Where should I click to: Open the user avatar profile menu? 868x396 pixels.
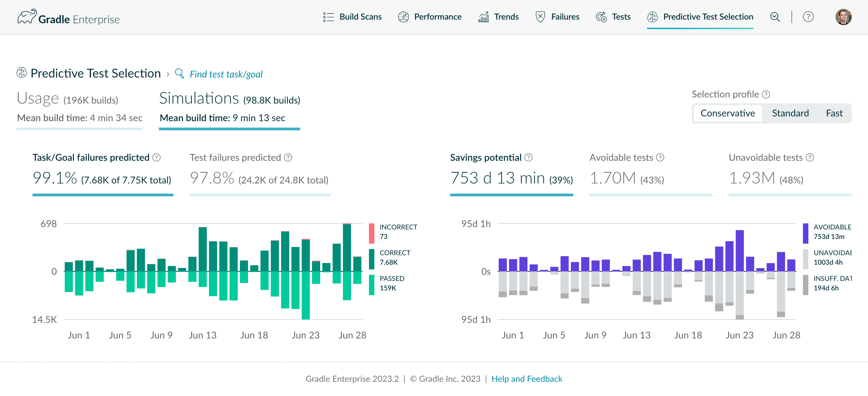pyautogui.click(x=843, y=17)
